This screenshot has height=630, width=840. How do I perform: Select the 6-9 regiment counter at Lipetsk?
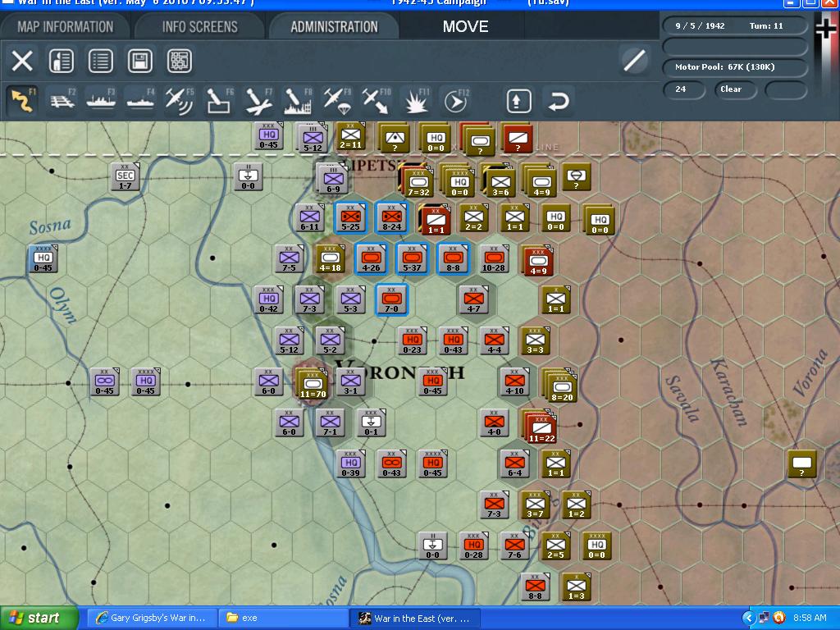332,178
